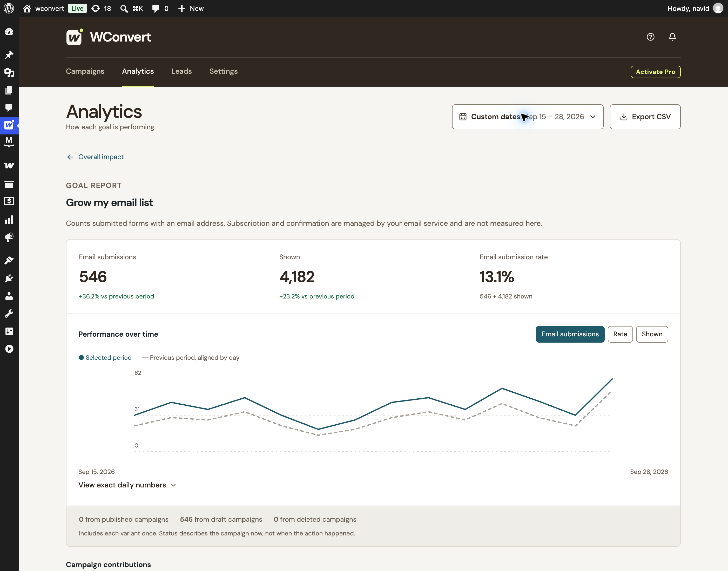Visit the wconvert site home icon

tap(27, 8)
